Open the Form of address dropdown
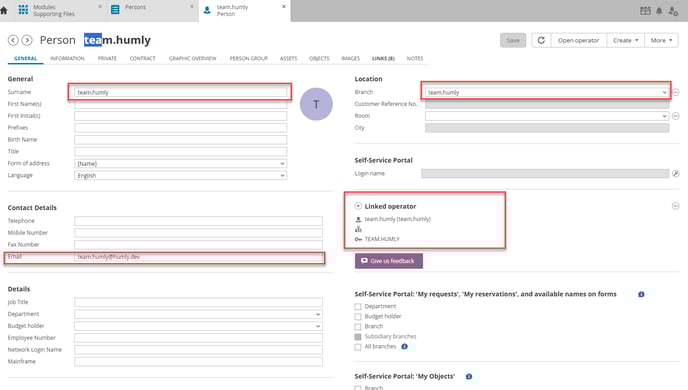 (180, 164)
